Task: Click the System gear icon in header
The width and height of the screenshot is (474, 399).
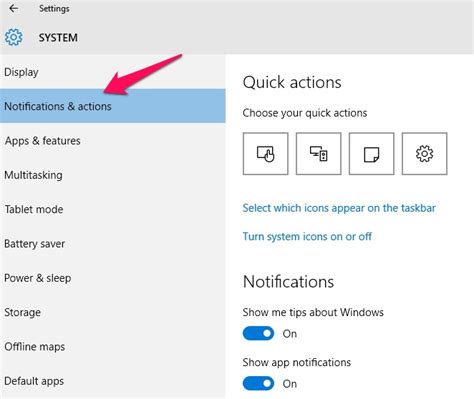Action: [x=14, y=37]
